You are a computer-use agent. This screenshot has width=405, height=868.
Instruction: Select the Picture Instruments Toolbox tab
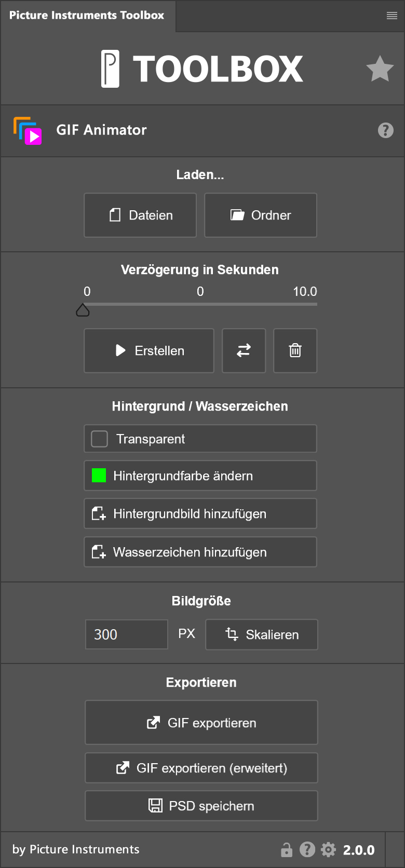coord(87,16)
